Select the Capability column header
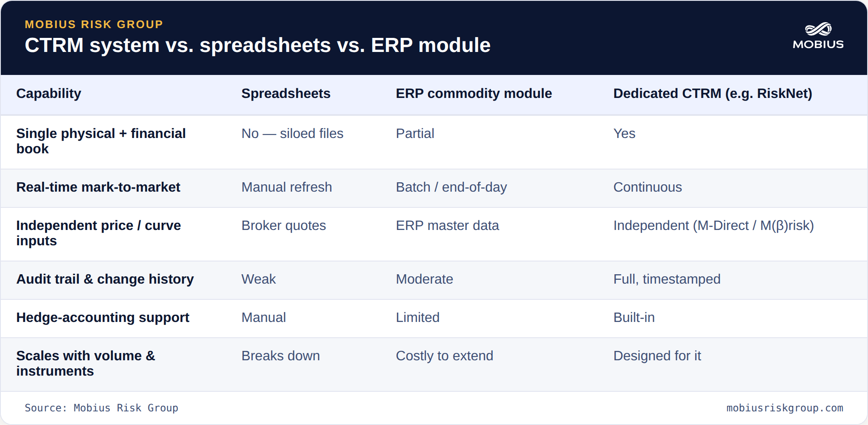 pyautogui.click(x=49, y=93)
